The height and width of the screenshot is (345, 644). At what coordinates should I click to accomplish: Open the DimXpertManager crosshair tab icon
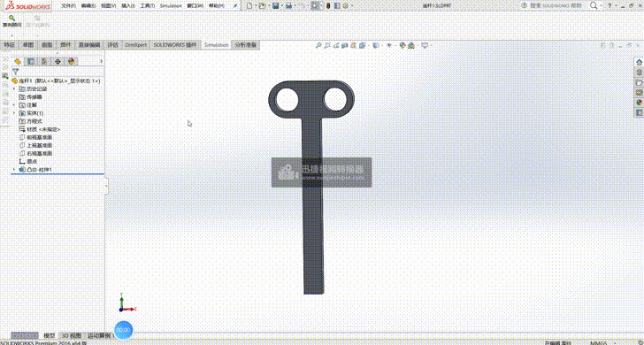pos(57,61)
